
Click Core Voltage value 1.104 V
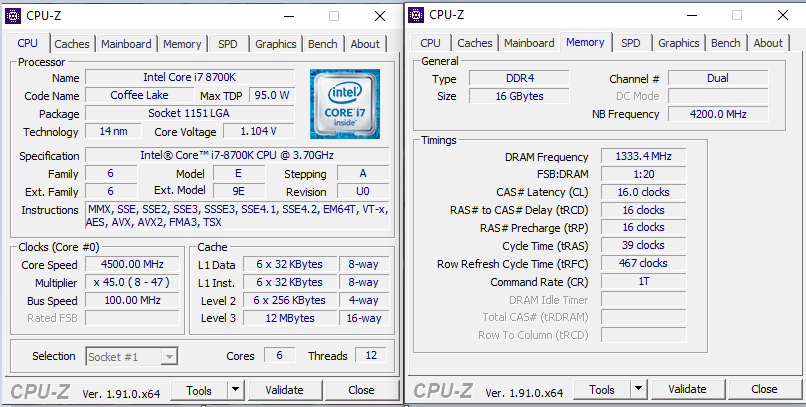tap(259, 132)
